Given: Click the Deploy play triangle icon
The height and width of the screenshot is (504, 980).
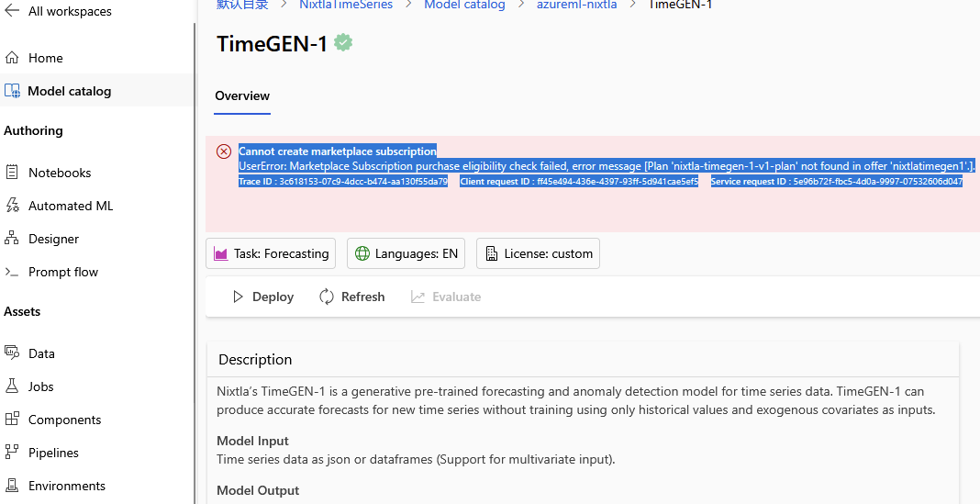Looking at the screenshot, I should tap(238, 297).
